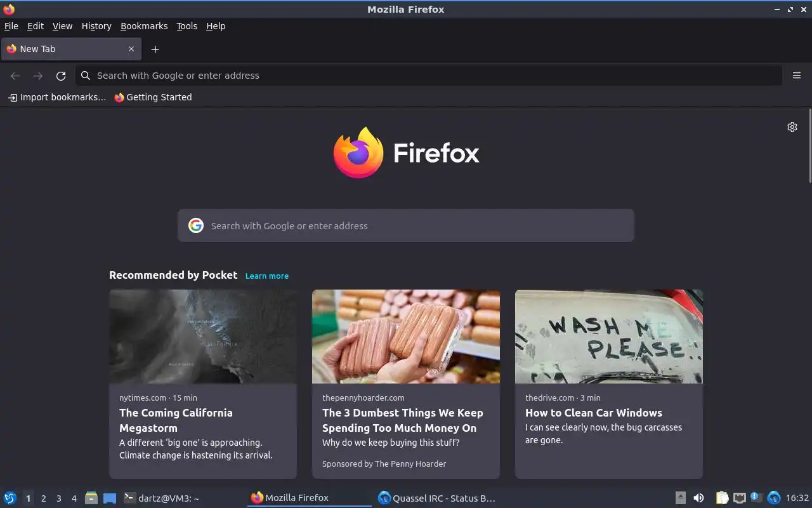812x508 pixels.
Task: Click the reload page icon
Action: tap(61, 76)
